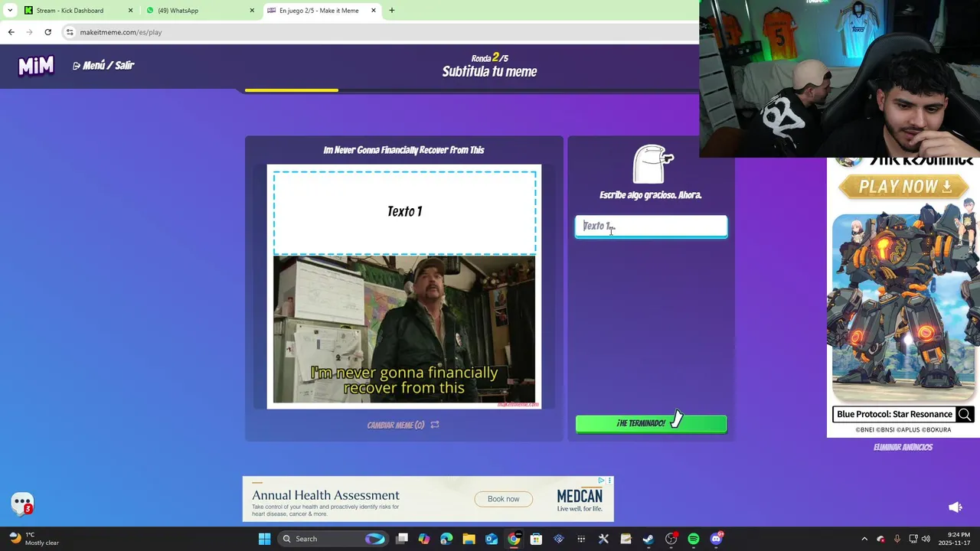The image size is (980, 551).
Task: Open the tab search dropdown arrow
Action: 10,11
